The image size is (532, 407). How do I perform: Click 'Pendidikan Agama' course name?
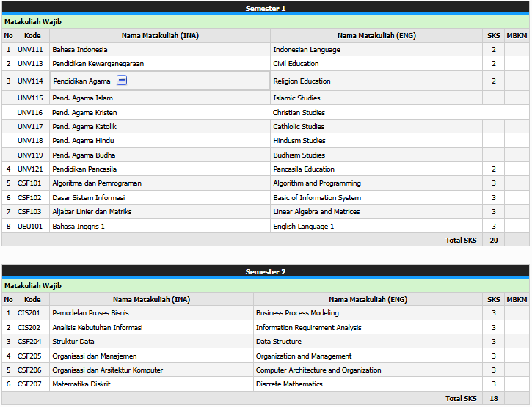click(81, 81)
